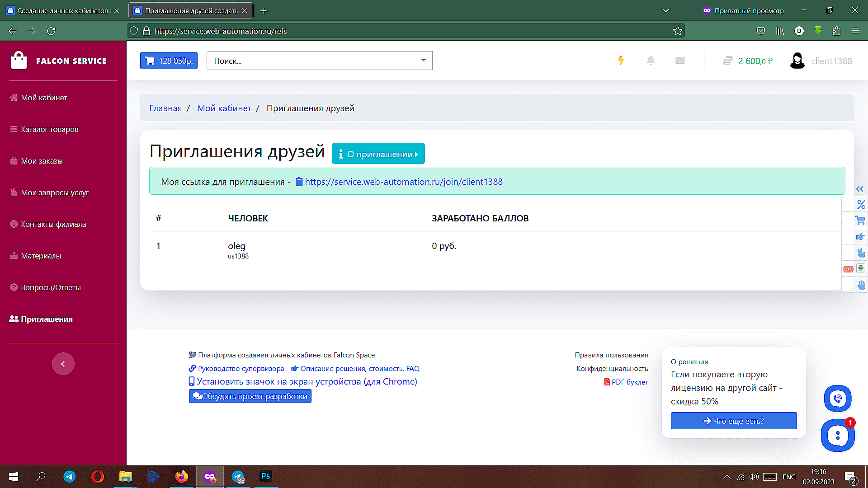Expand the О приглашении info button
The width and height of the screenshot is (868, 488).
click(378, 154)
